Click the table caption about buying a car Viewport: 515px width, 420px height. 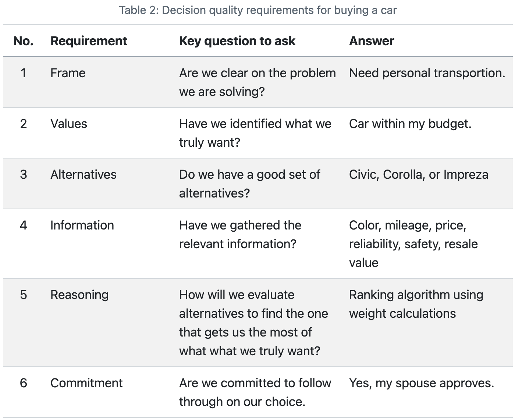(x=257, y=10)
